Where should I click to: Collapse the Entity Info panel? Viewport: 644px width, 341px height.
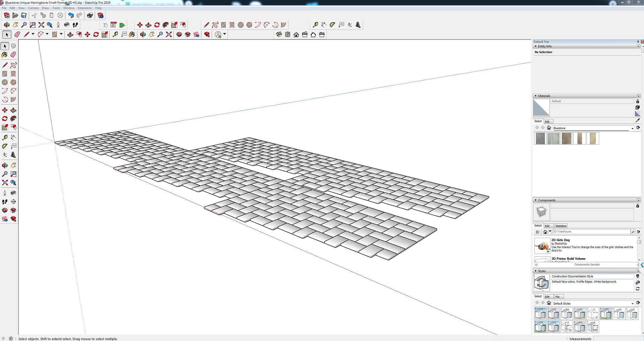536,46
